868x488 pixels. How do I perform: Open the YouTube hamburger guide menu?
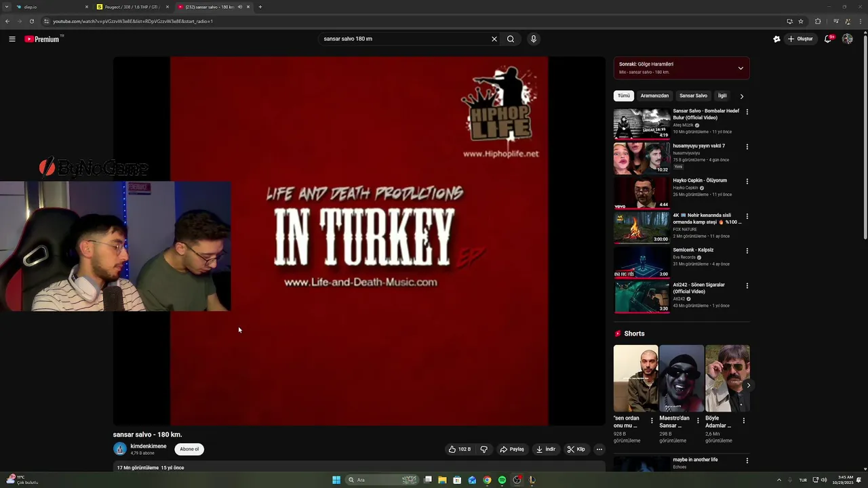point(12,39)
